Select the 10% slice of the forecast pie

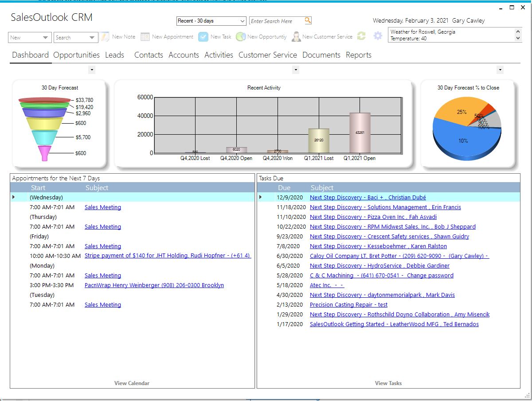(x=462, y=141)
